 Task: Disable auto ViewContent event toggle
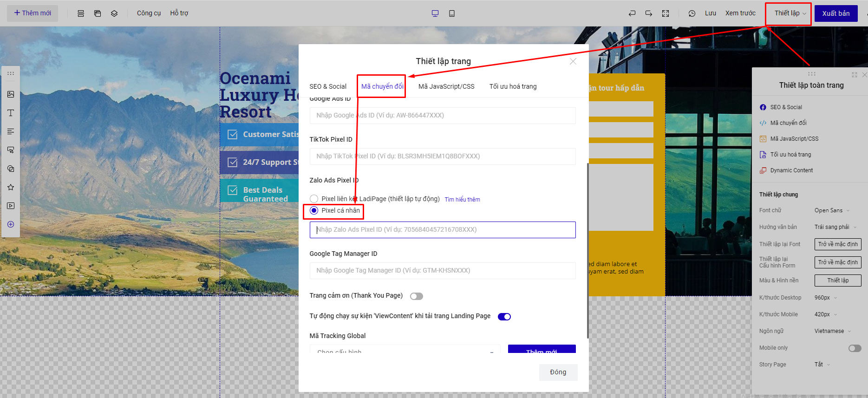(x=504, y=317)
